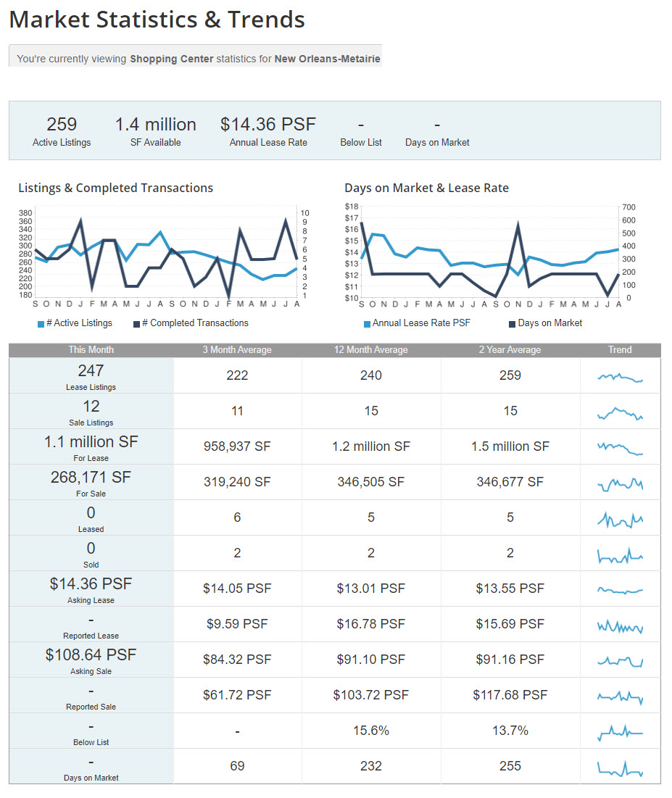Click the '$15.69 PSF' cell

point(510,624)
